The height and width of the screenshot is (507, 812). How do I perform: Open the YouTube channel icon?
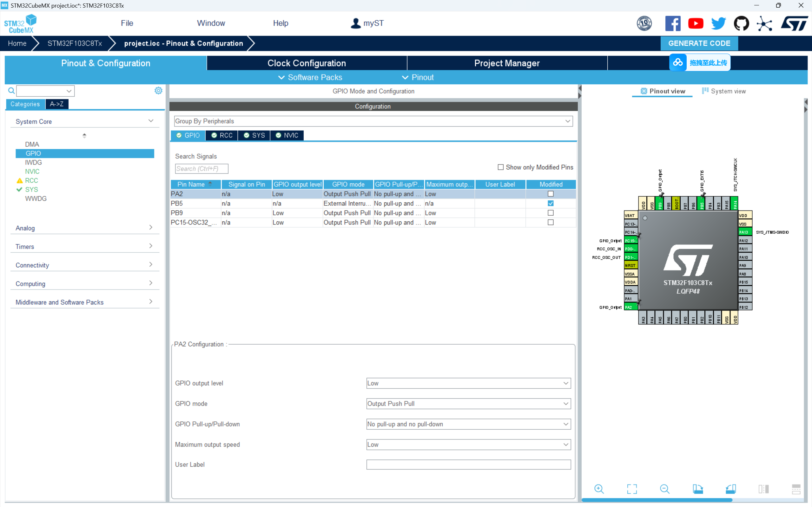696,23
